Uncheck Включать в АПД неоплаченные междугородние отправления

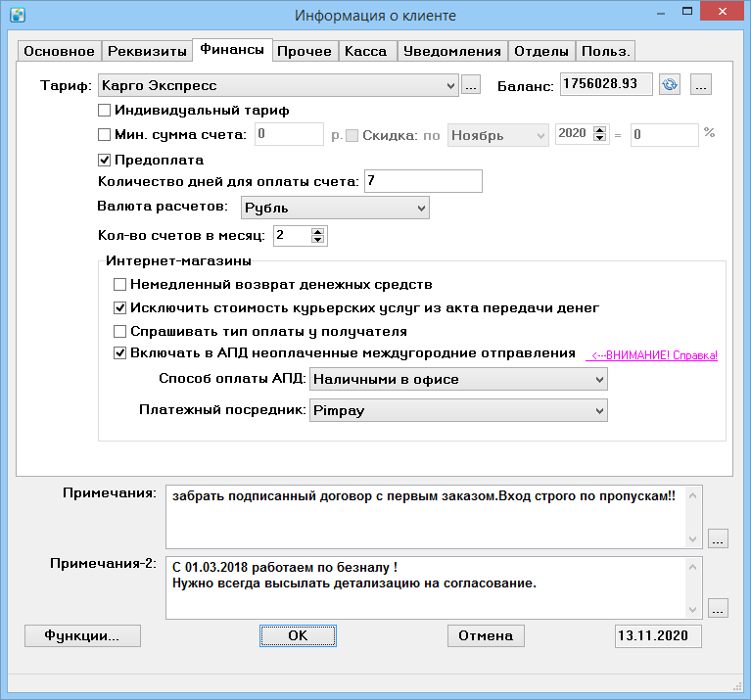point(119,353)
